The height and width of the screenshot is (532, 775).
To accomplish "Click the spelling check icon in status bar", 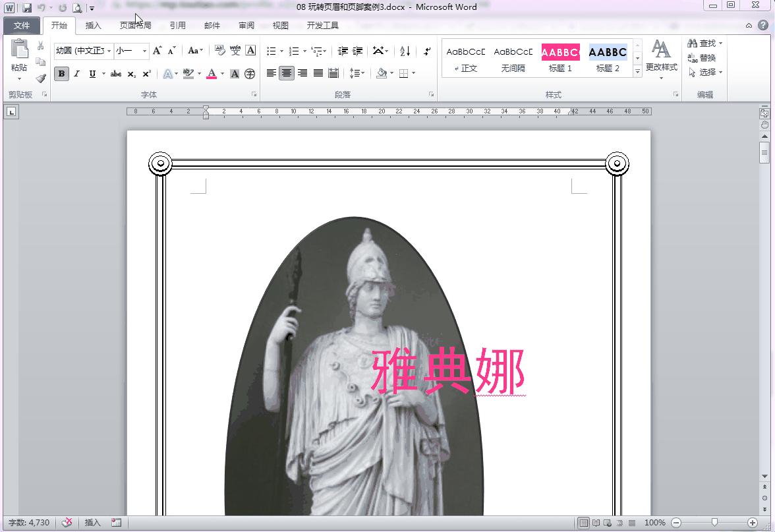I will (67, 522).
